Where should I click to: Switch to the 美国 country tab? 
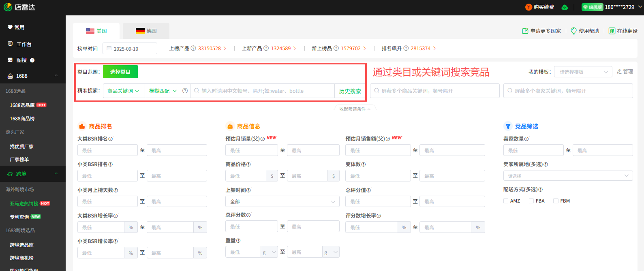click(96, 31)
